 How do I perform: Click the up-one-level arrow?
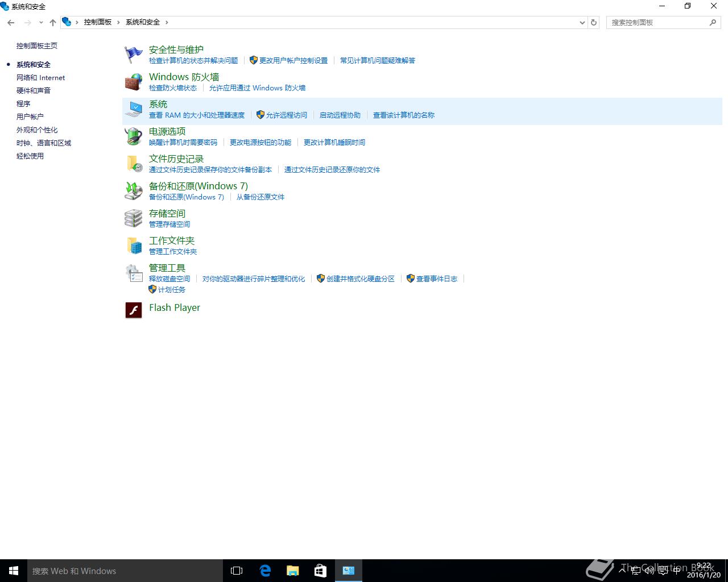point(53,22)
